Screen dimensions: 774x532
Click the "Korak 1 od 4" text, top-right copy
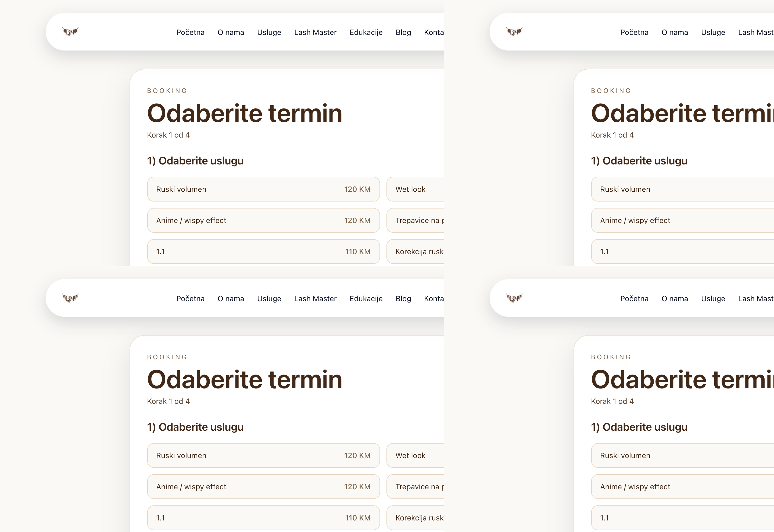[x=612, y=135]
